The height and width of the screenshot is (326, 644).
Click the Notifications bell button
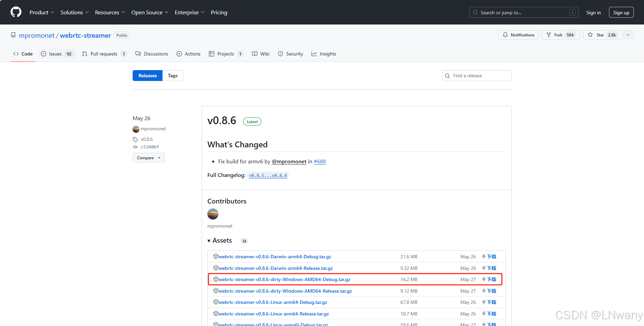[x=519, y=35]
